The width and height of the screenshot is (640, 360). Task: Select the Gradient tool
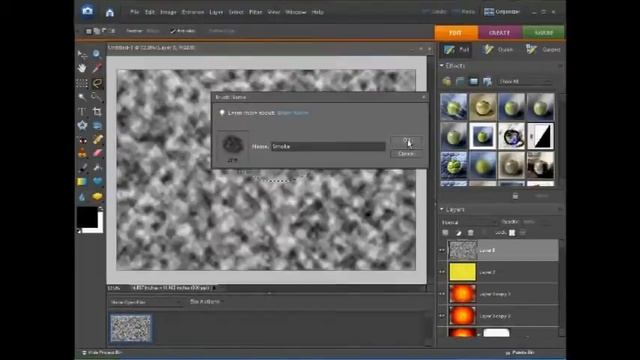click(x=82, y=182)
